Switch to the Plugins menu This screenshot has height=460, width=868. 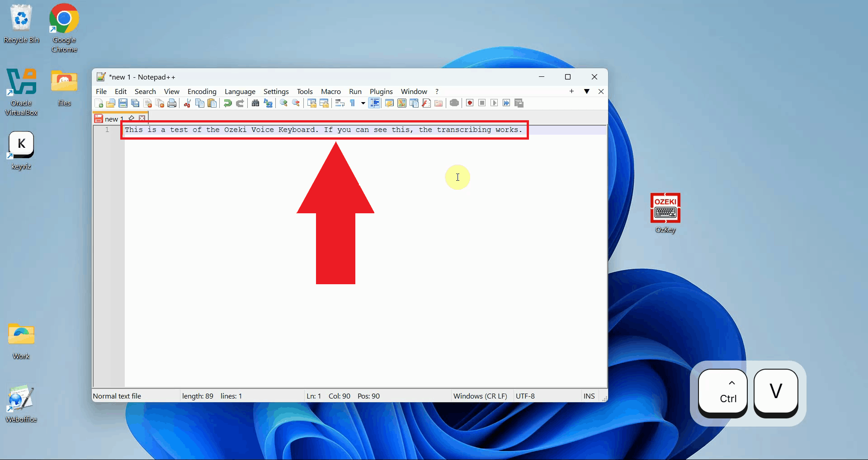tap(381, 91)
